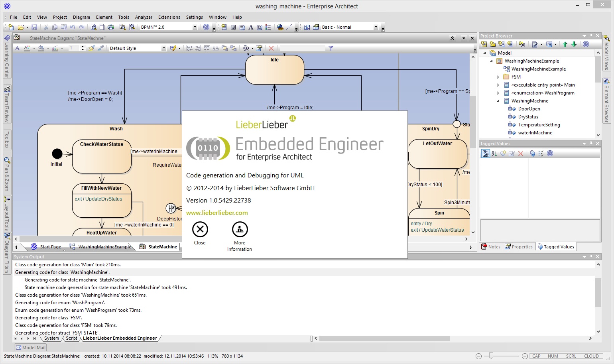
Task: Toggle auto-hide pin on the Project Browser panel
Action: 591,35
